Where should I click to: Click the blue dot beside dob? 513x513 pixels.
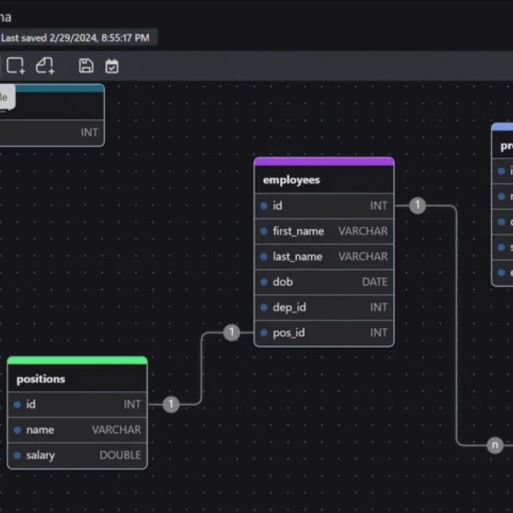click(264, 282)
